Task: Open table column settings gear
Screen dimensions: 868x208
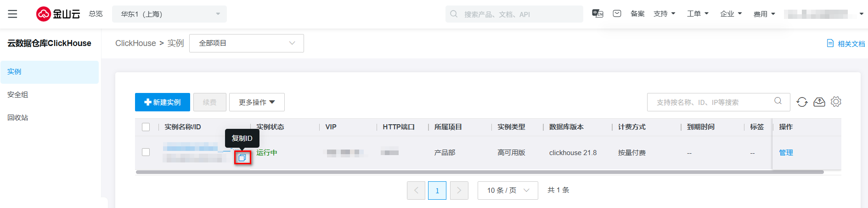Action: 836,102
